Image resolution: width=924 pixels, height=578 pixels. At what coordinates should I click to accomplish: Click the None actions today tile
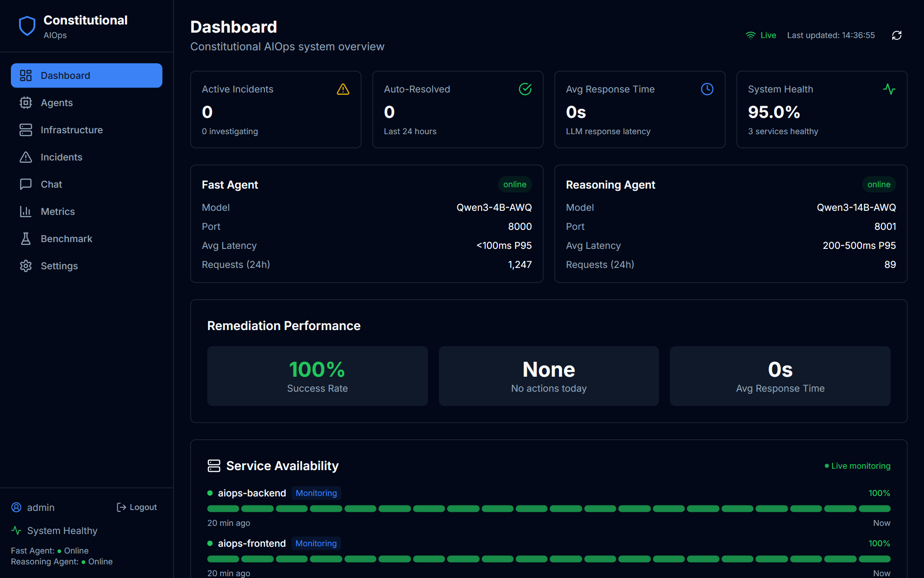point(549,376)
